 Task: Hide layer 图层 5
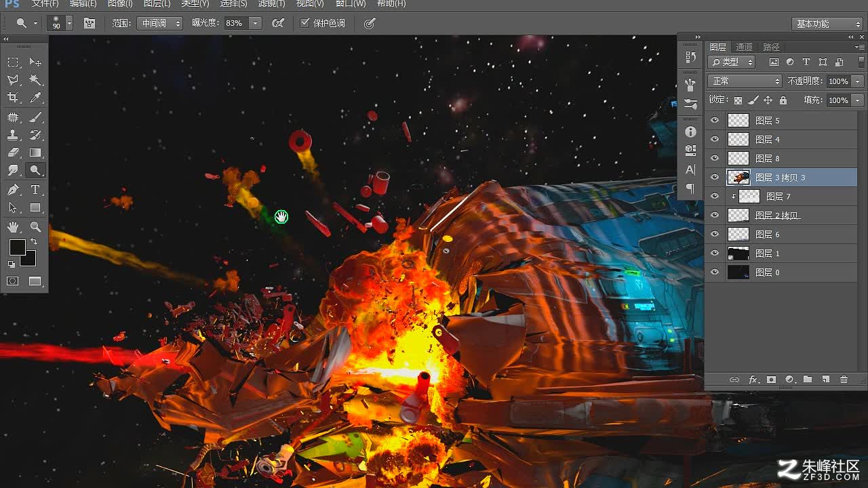[714, 121]
